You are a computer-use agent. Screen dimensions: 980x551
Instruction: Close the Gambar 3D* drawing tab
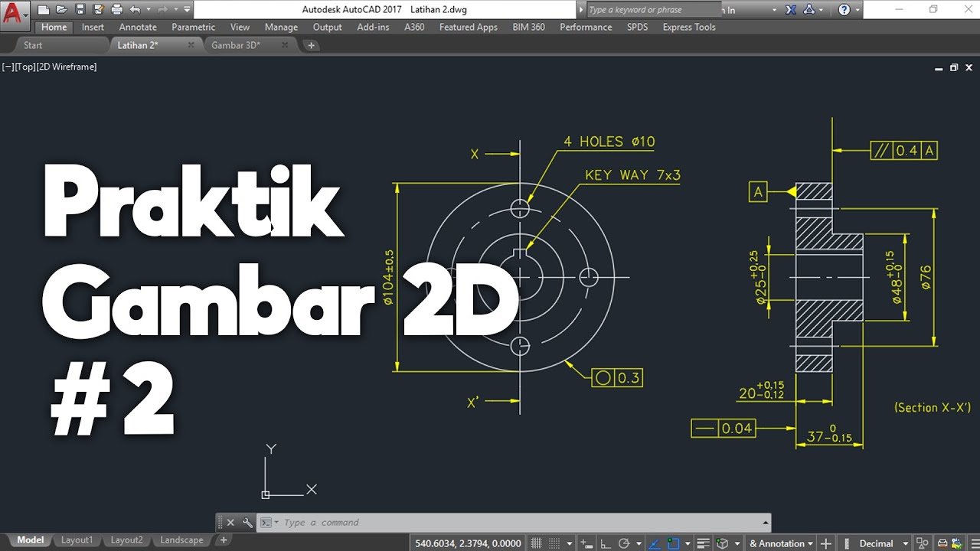(285, 45)
